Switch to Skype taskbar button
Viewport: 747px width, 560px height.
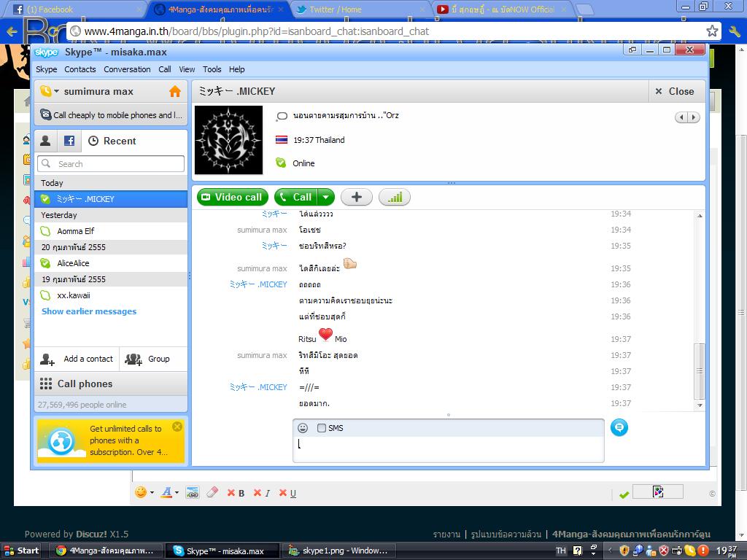click(222, 551)
